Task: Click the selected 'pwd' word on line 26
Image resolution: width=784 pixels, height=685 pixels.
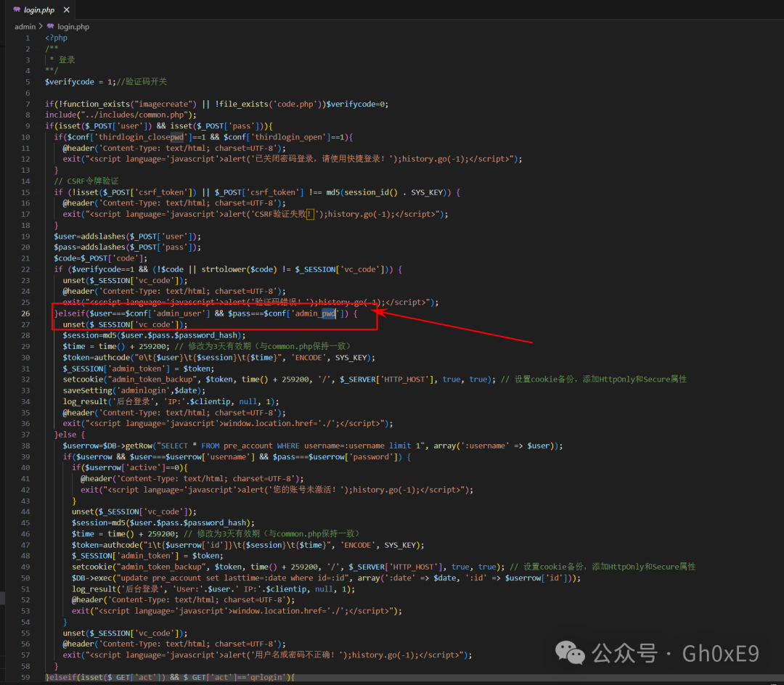Action: click(x=329, y=313)
